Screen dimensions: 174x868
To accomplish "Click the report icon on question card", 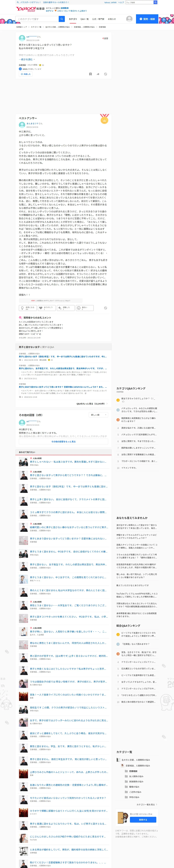I will 105,74.
